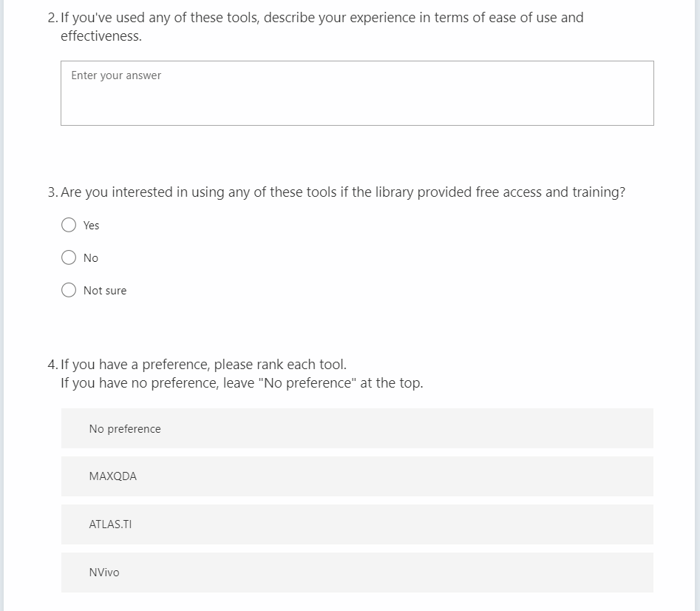
Task: Click the 'Not sure' label text
Action: click(105, 291)
